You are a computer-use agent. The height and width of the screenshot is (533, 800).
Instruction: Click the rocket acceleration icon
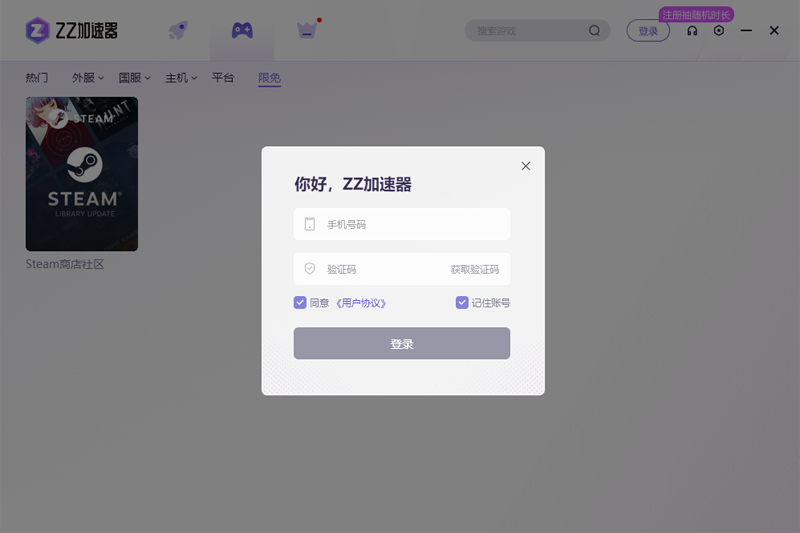tap(178, 30)
